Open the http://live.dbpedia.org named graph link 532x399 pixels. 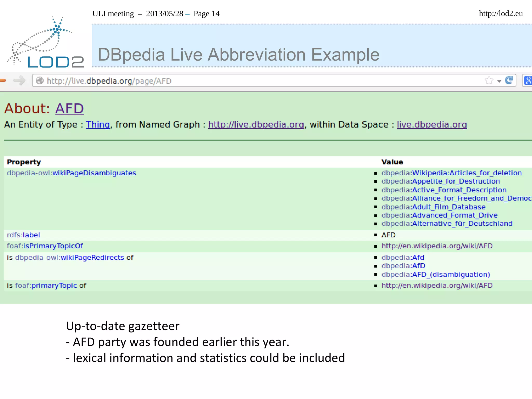point(256,125)
